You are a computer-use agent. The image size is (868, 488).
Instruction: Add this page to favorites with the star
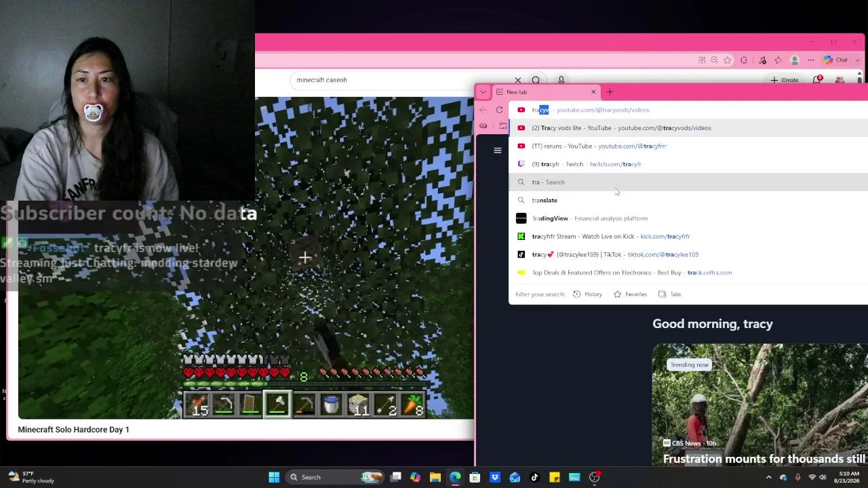point(728,60)
